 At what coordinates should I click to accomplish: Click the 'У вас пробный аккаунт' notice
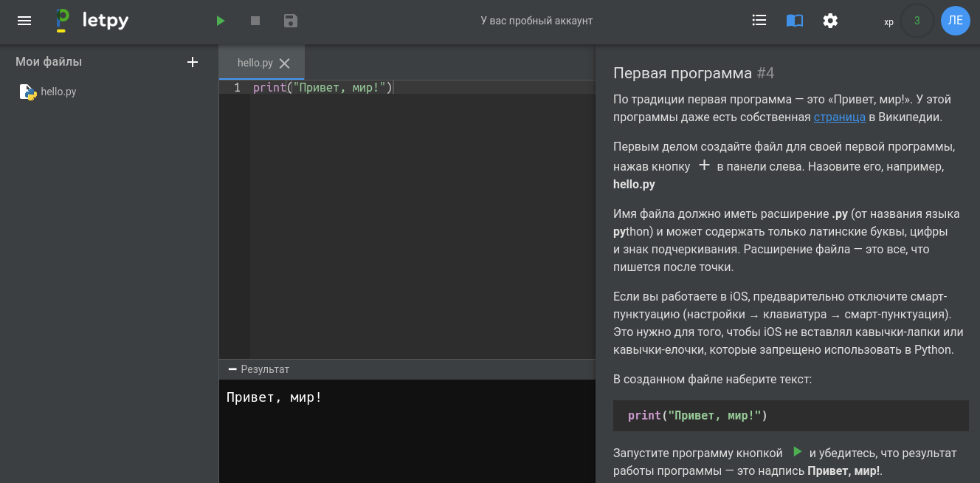[x=536, y=21]
